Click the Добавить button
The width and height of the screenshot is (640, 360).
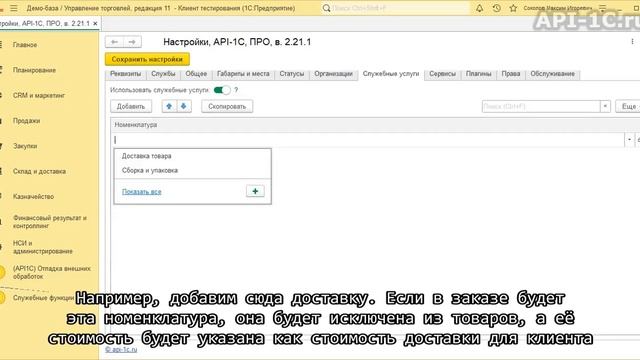coord(131,106)
